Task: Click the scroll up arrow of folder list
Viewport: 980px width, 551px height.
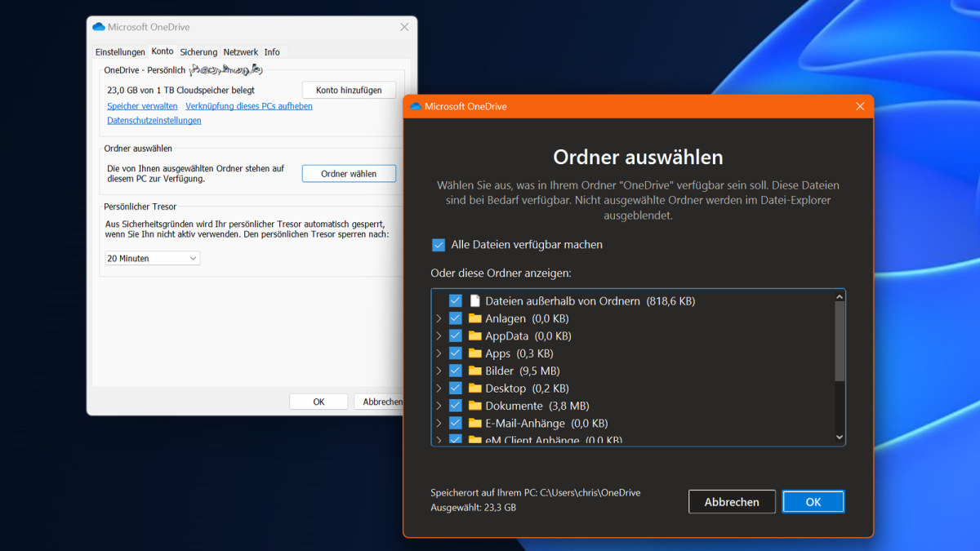Action: 840,295
